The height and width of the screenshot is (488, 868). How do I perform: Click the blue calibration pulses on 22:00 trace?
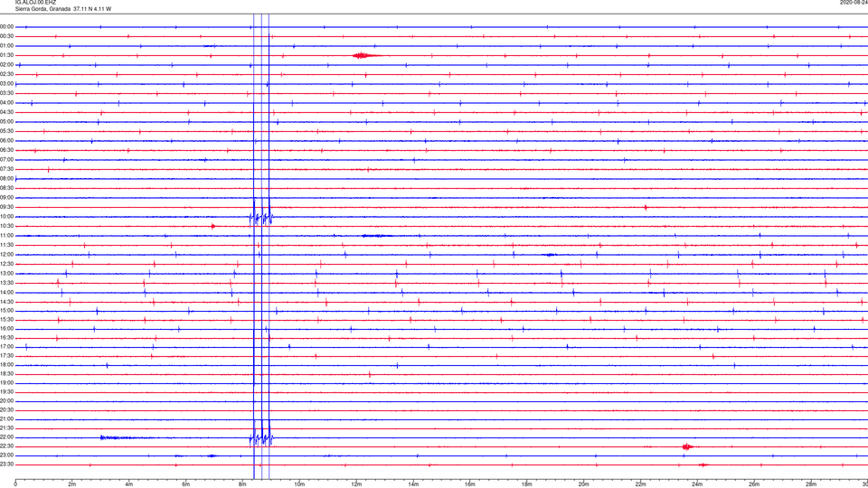coord(261,438)
